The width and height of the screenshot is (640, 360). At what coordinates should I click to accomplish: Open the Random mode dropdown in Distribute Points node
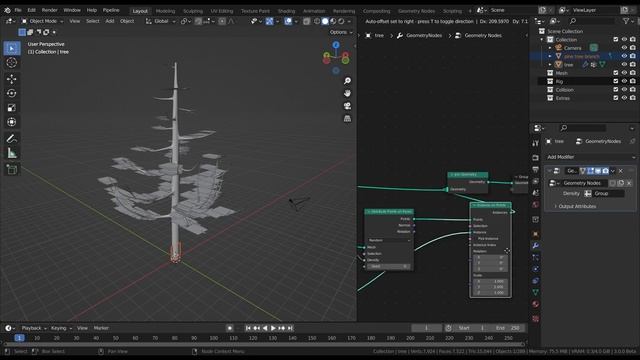click(389, 240)
